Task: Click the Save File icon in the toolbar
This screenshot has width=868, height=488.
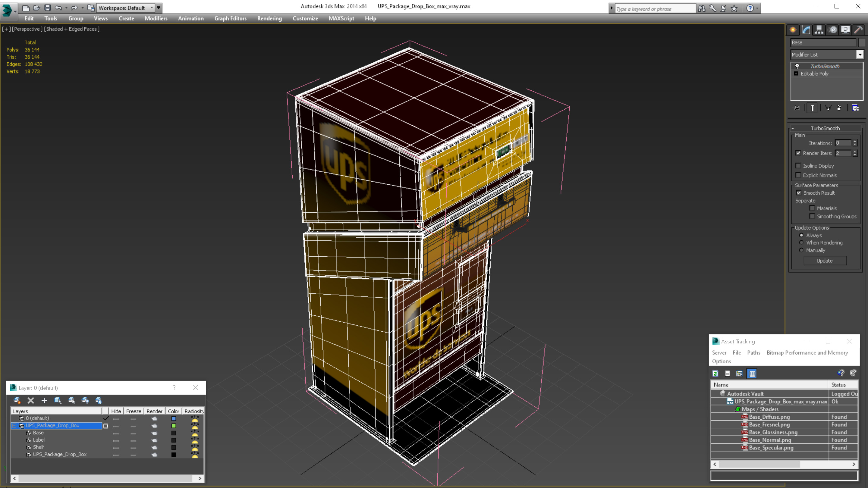Action: [48, 8]
